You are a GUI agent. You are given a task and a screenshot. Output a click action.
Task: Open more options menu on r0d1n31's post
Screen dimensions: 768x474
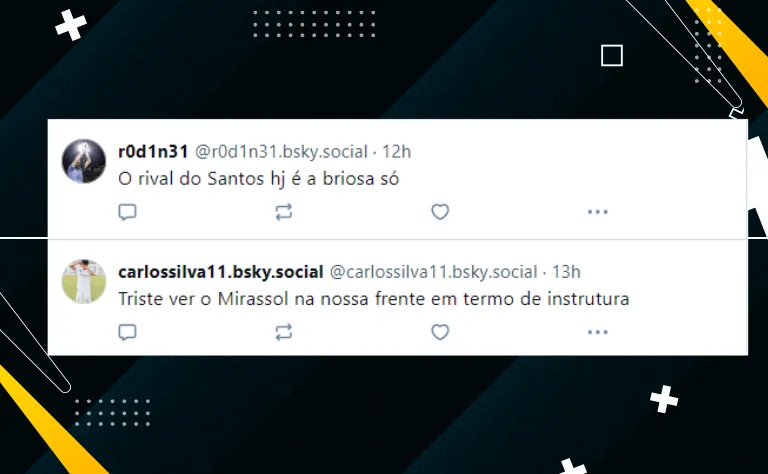(x=598, y=212)
